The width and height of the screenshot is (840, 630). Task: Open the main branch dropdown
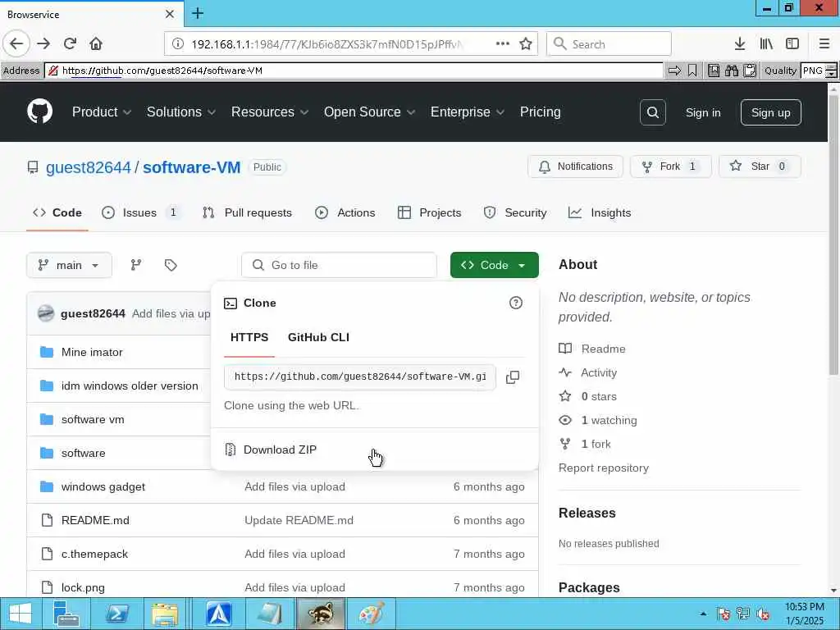click(x=69, y=265)
